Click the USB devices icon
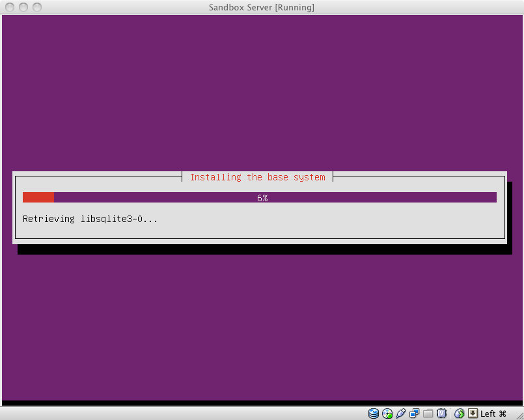This screenshot has height=420, width=524. 401,413
